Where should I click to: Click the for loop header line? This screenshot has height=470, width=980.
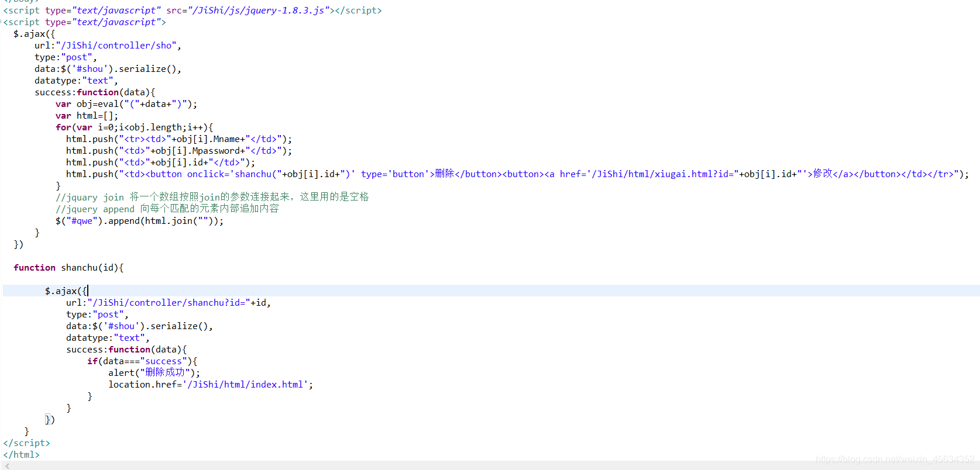[x=135, y=127]
